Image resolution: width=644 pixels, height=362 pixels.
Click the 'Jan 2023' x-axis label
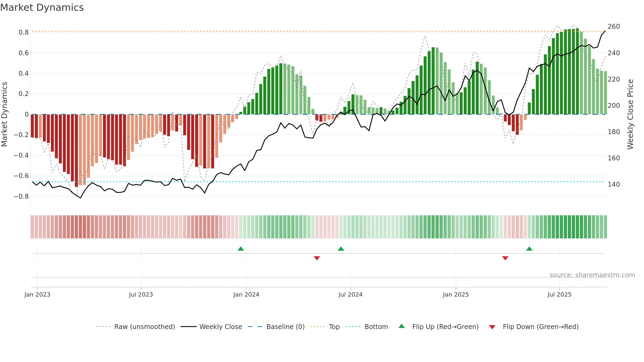(37, 294)
